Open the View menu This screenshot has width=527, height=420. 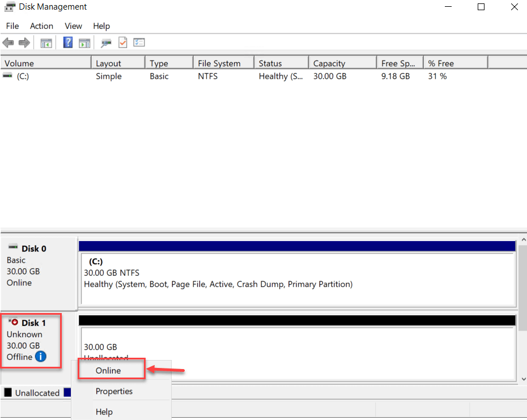(73, 26)
